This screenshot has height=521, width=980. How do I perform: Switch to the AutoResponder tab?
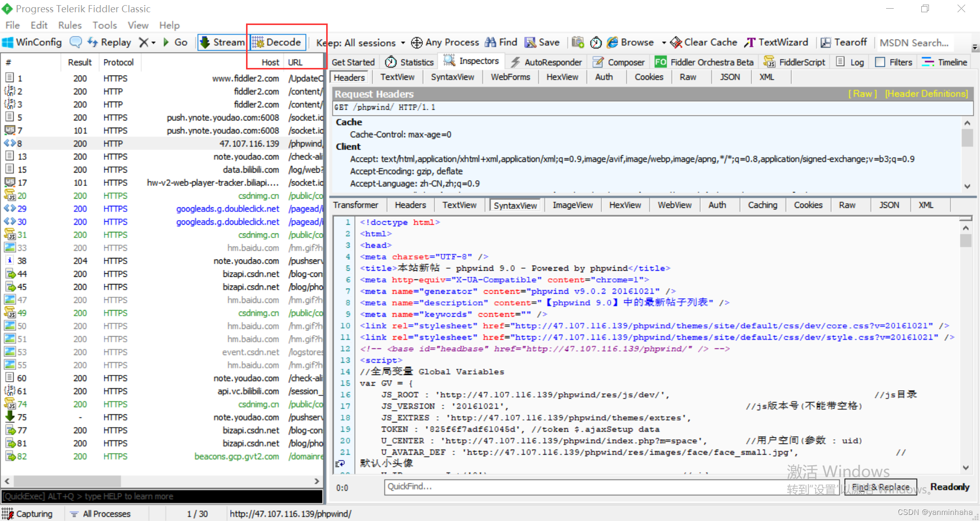(x=546, y=62)
